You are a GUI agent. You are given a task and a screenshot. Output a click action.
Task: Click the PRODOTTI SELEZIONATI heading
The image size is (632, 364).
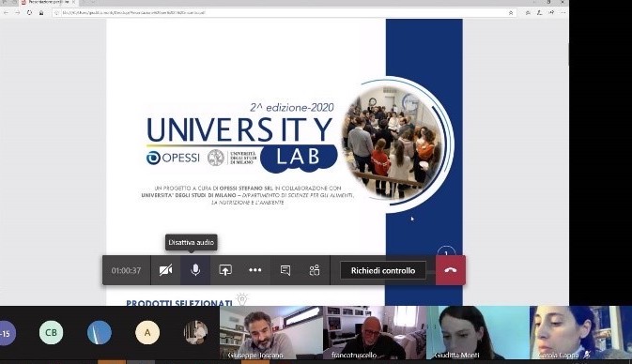pos(179,303)
